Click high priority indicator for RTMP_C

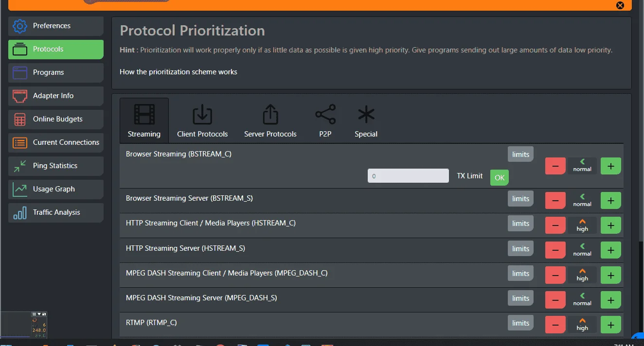click(582, 325)
